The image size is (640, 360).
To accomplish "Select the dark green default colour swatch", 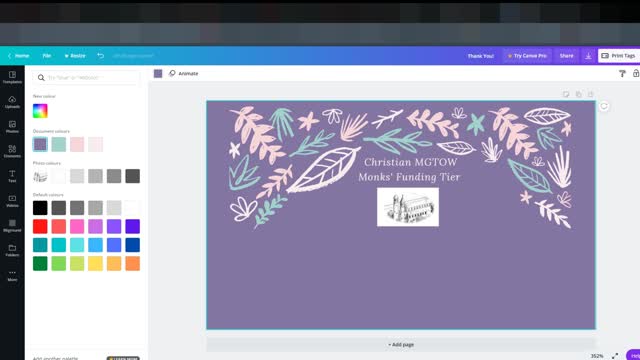I will point(40,264).
